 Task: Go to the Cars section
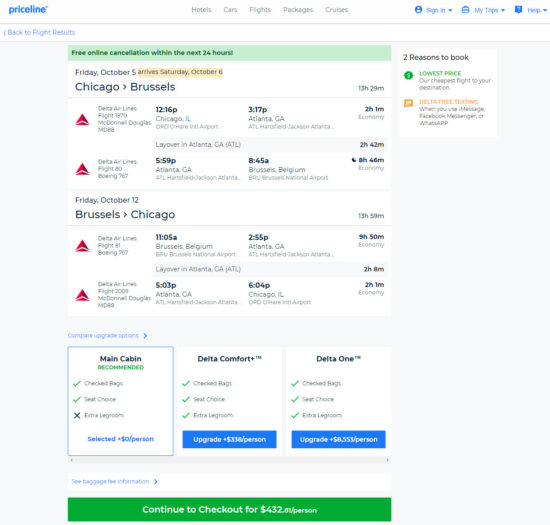coord(230,9)
